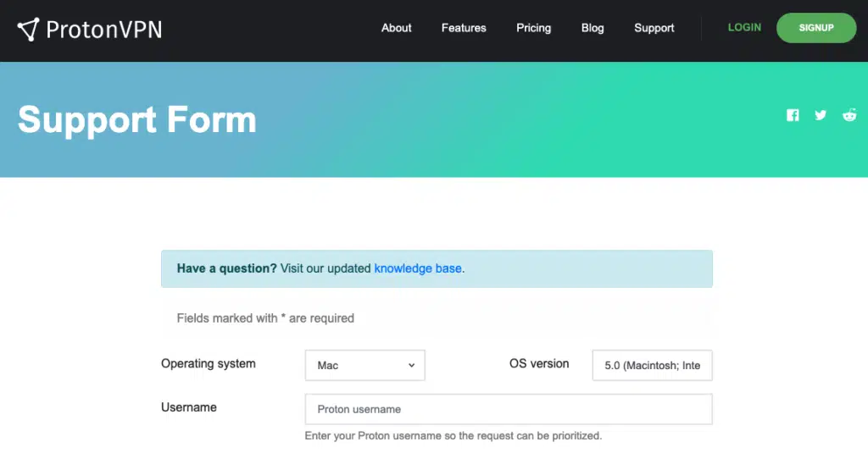868x453 pixels.
Task: Click 'Fields marked with * are required' text
Action: pyautogui.click(x=265, y=318)
